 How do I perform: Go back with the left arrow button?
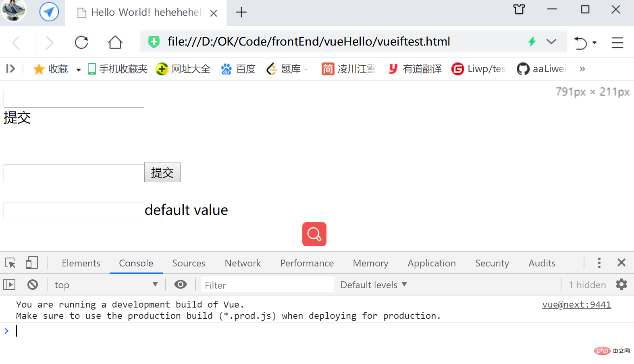point(16,42)
